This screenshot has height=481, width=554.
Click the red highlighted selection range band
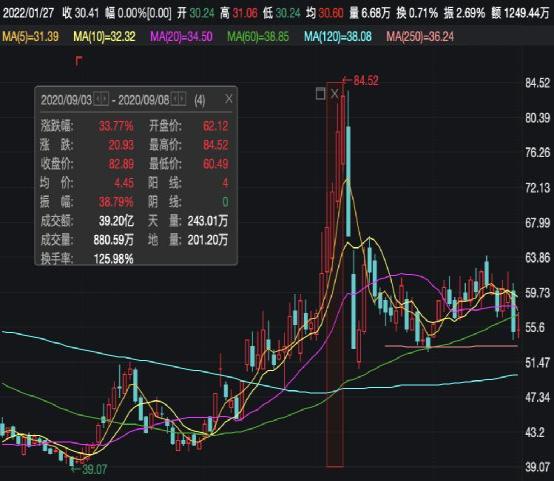pos(335,274)
